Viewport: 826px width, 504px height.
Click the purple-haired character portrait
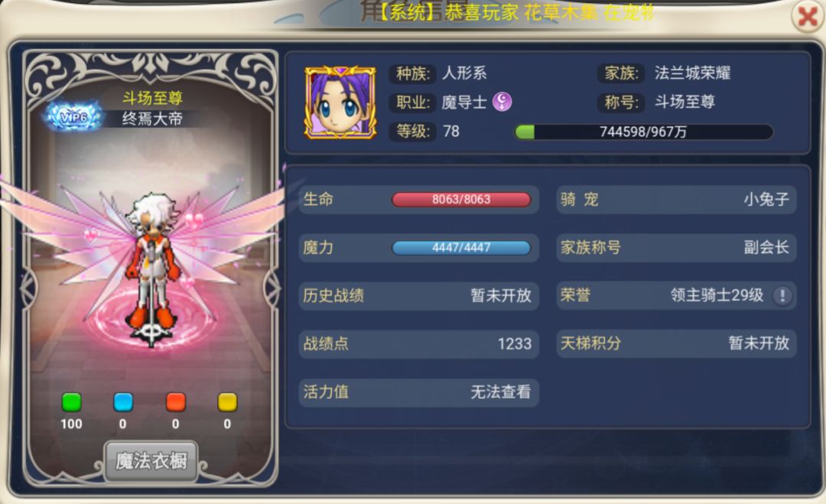click(x=340, y=102)
